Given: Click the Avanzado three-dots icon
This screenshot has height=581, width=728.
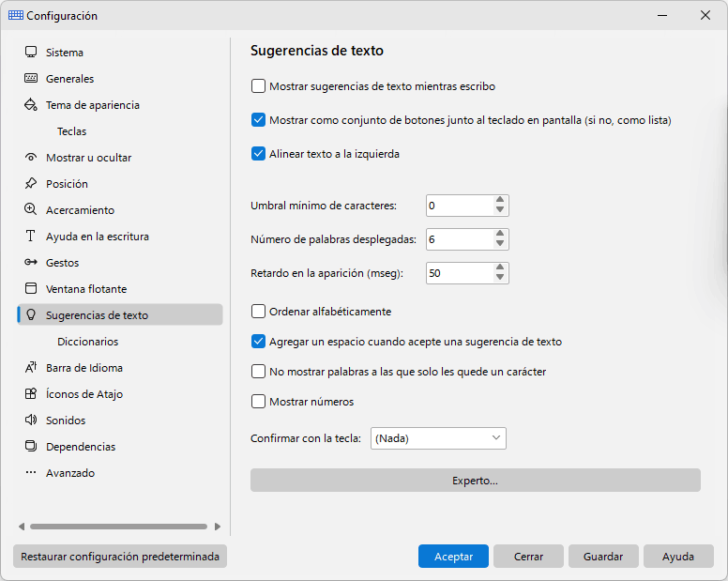Looking at the screenshot, I should 31,472.
